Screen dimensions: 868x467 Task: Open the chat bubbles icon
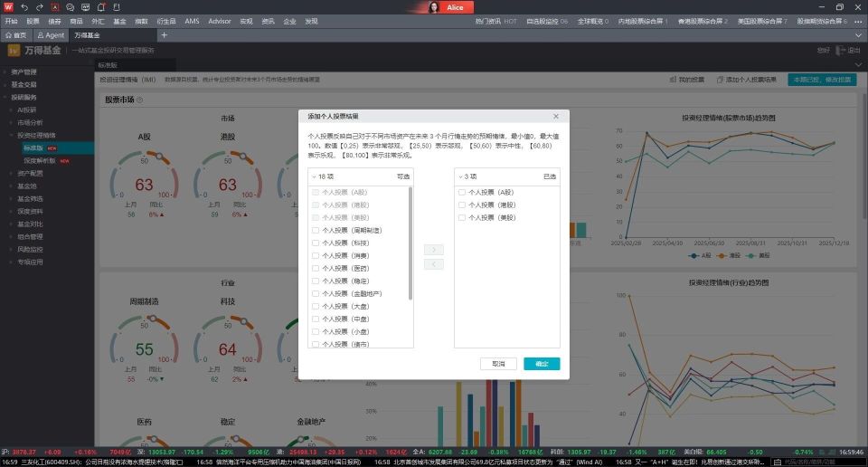(70, 7)
